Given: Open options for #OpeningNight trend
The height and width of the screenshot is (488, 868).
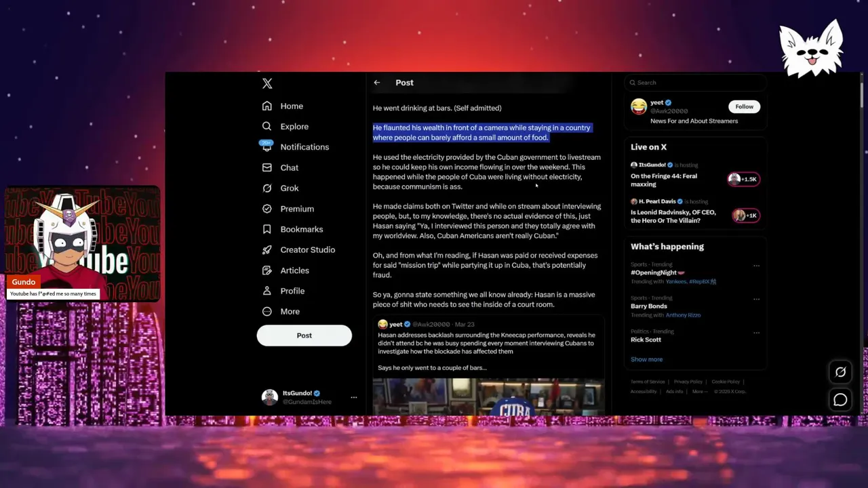Looking at the screenshot, I should [x=757, y=266].
